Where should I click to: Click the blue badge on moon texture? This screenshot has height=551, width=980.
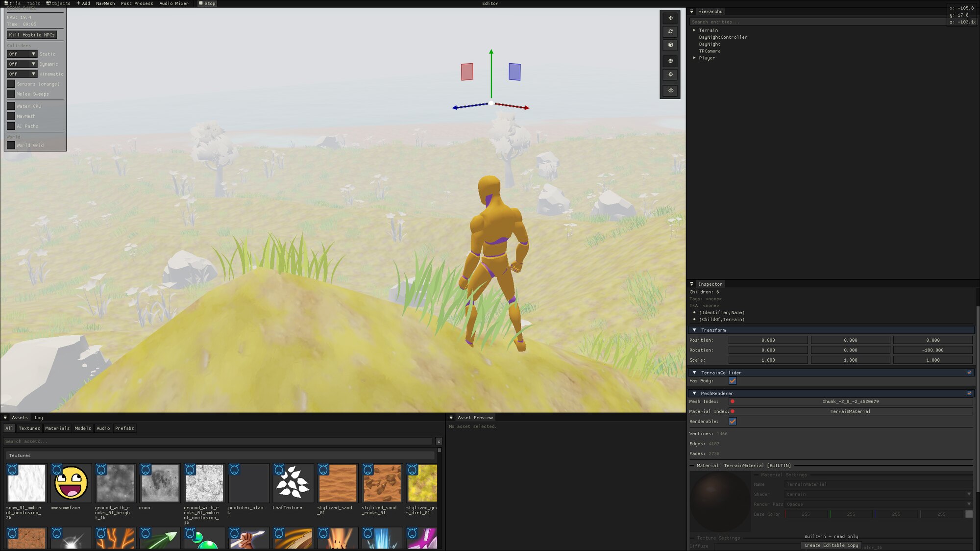(146, 470)
